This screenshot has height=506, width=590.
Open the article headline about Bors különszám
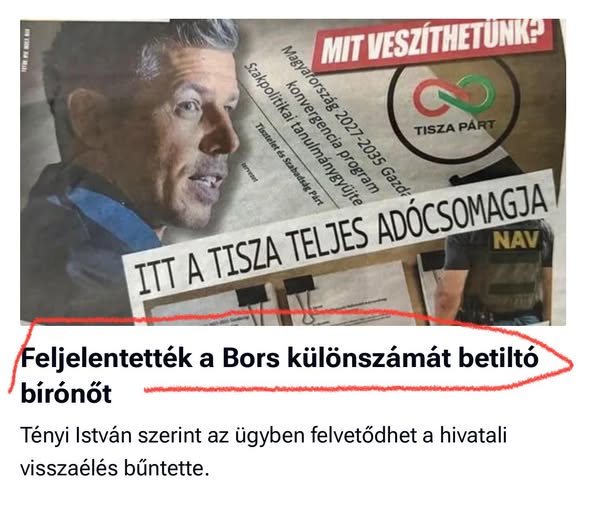[279, 375]
